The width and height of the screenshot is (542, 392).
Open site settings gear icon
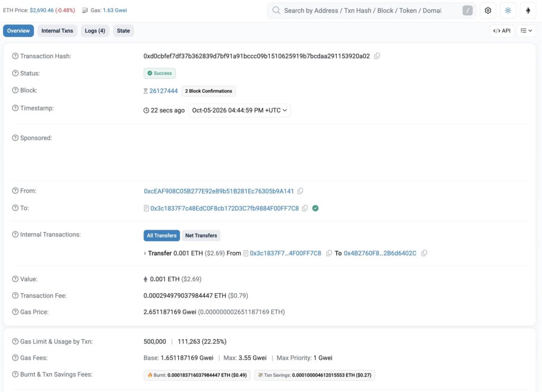pyautogui.click(x=487, y=11)
